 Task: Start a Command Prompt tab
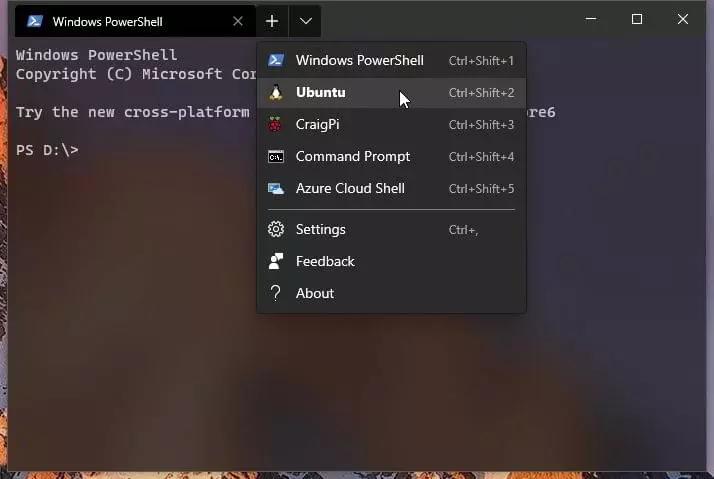pyautogui.click(x=392, y=157)
